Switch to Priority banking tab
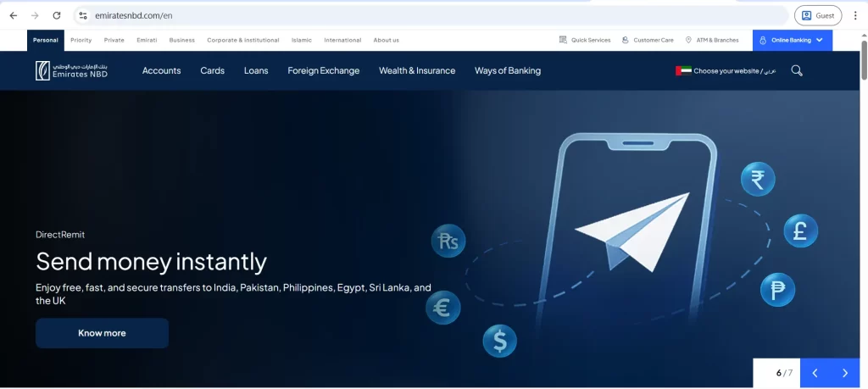This screenshot has width=868, height=389. pos(81,41)
